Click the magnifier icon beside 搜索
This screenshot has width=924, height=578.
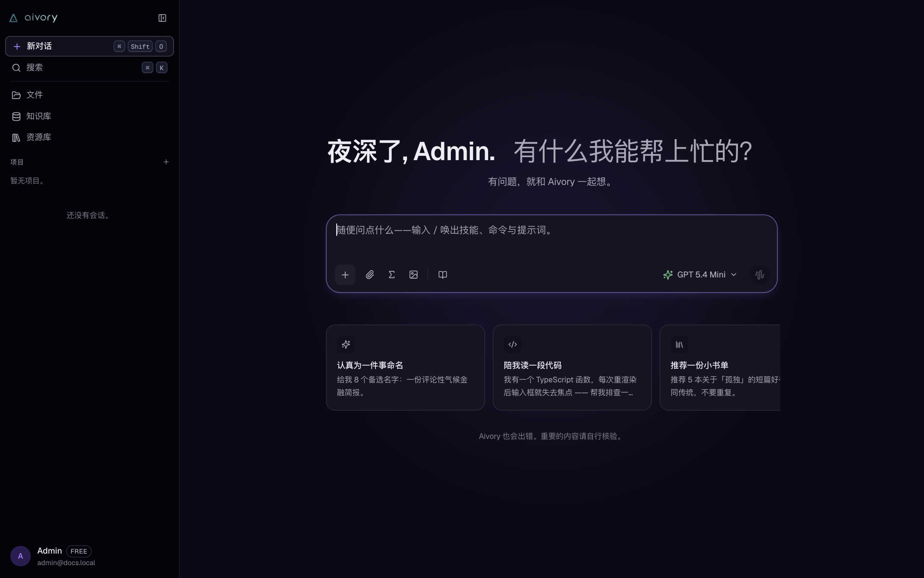point(16,68)
